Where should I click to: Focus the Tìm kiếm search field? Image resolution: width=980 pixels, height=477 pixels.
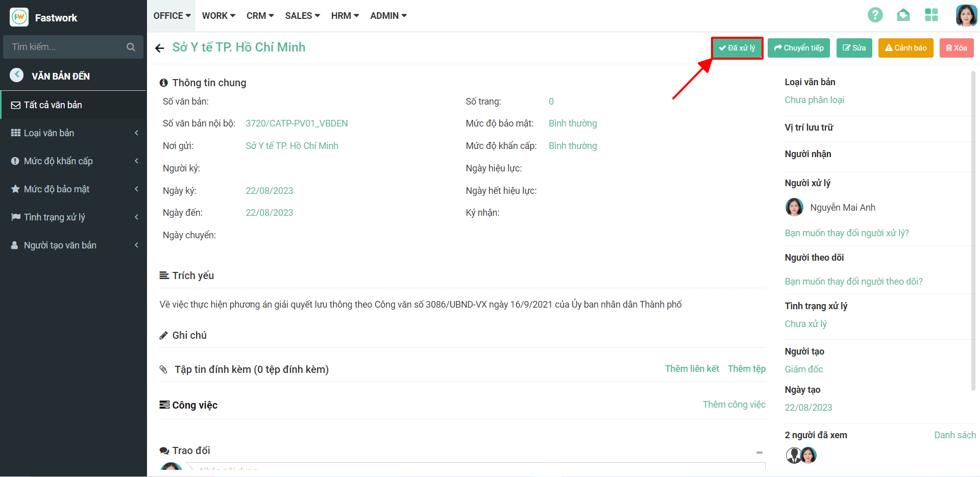tap(66, 47)
